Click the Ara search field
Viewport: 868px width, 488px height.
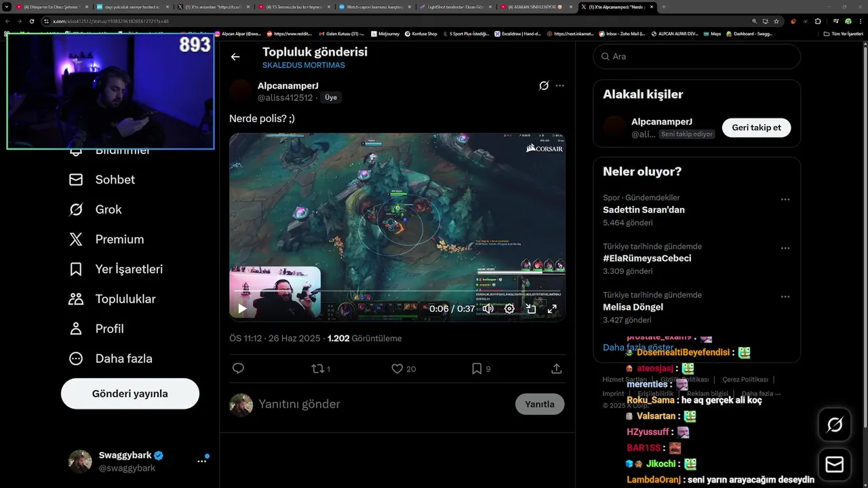coord(697,57)
